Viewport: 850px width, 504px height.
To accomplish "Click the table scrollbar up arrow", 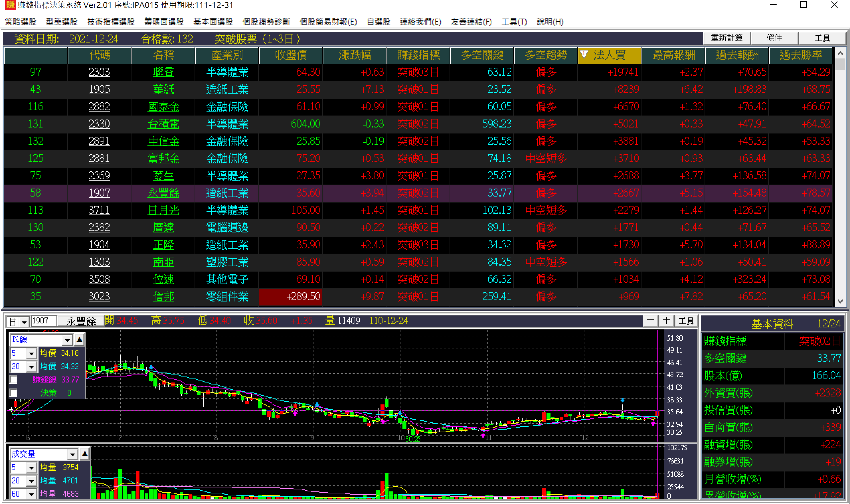I will coord(840,53).
